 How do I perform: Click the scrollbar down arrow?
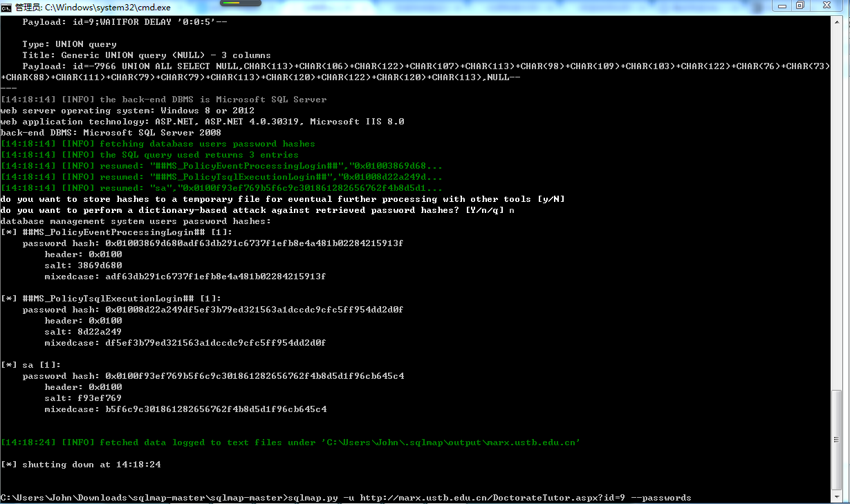point(837,498)
